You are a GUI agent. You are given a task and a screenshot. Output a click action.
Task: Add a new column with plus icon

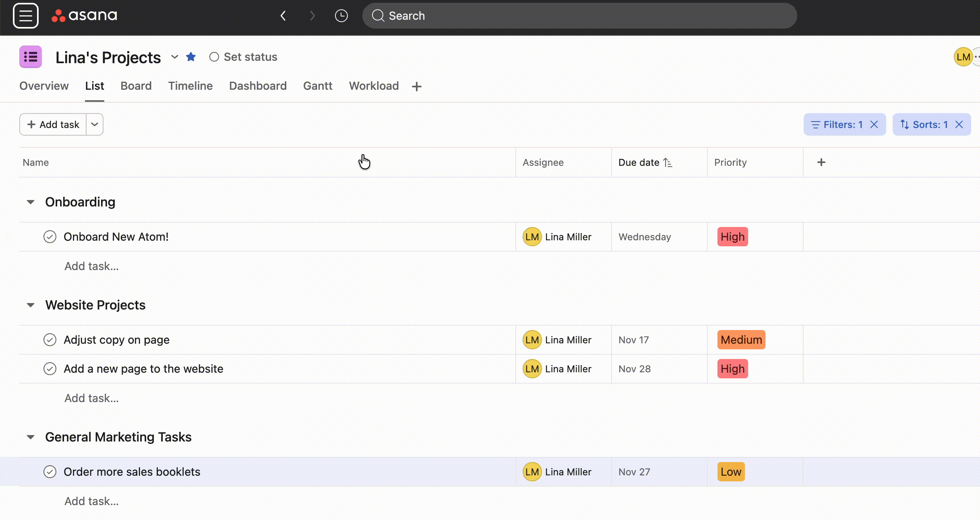coord(821,162)
